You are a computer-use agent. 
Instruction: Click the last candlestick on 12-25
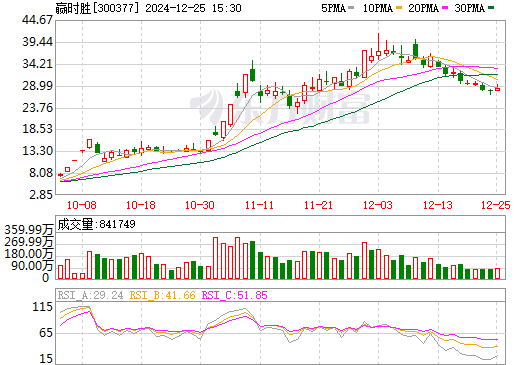[x=497, y=89]
